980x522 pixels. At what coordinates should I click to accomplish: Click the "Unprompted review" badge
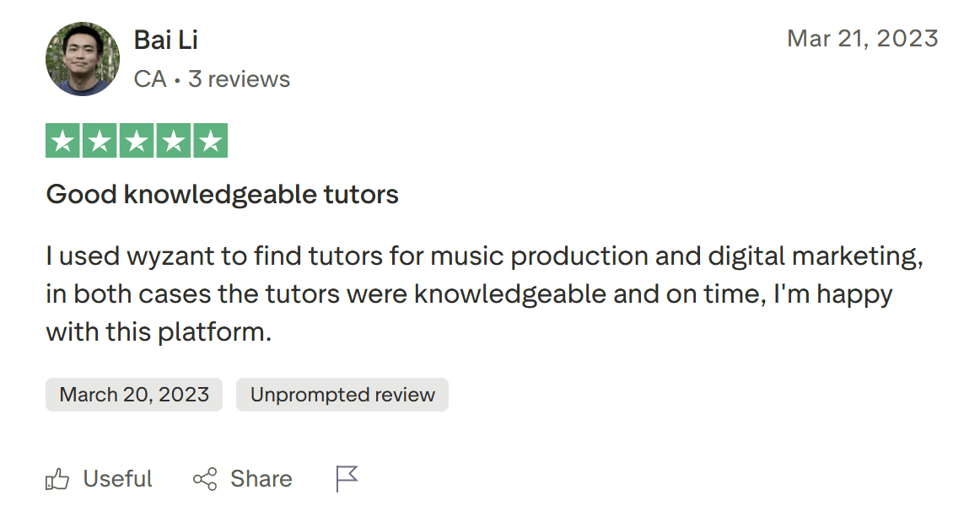pyautogui.click(x=342, y=395)
